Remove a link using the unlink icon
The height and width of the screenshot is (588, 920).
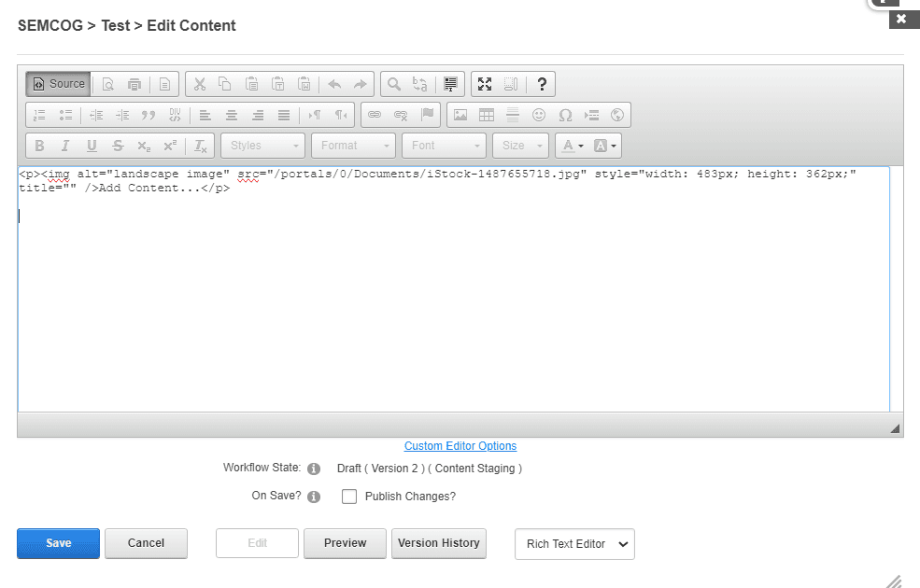coord(399,114)
